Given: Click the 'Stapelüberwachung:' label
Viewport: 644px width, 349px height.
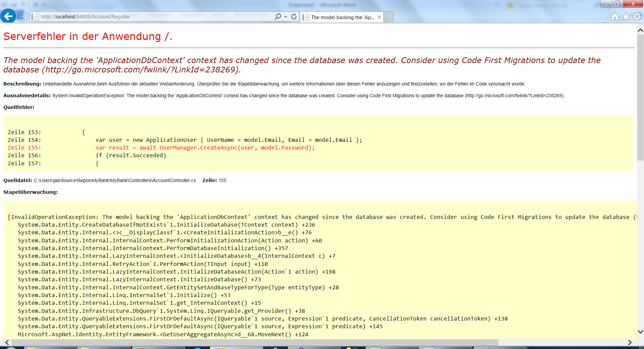Looking at the screenshot, I should [31, 192].
